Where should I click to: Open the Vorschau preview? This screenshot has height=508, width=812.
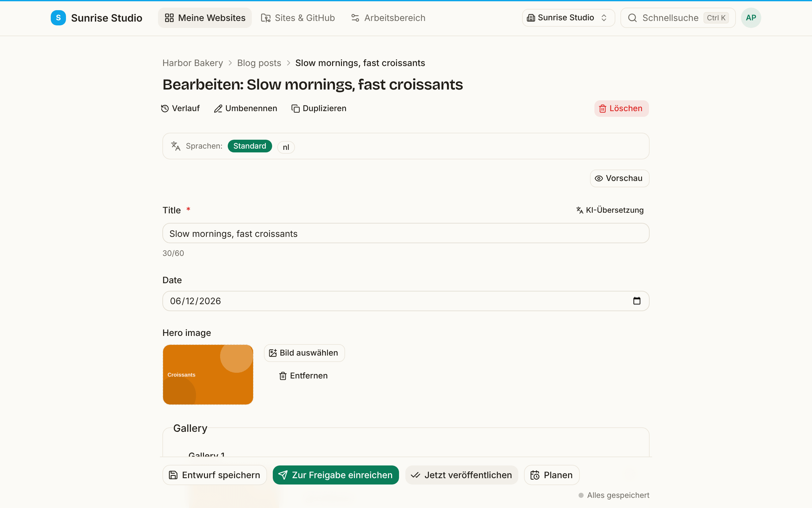tap(619, 178)
